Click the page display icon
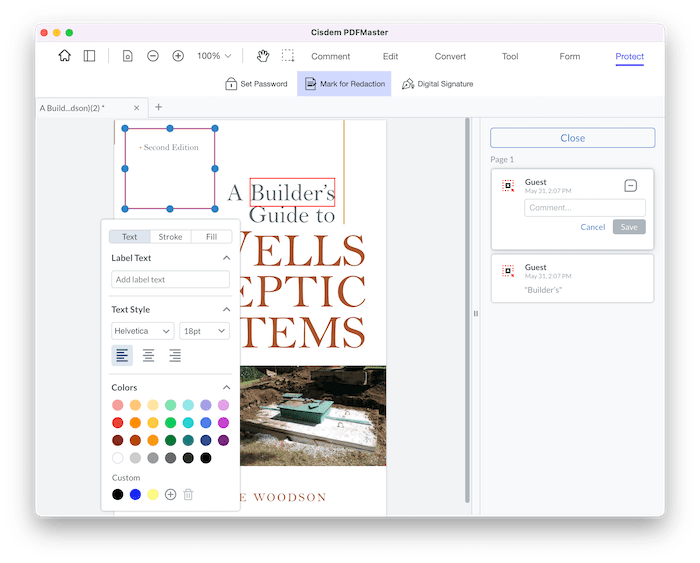 click(x=128, y=56)
